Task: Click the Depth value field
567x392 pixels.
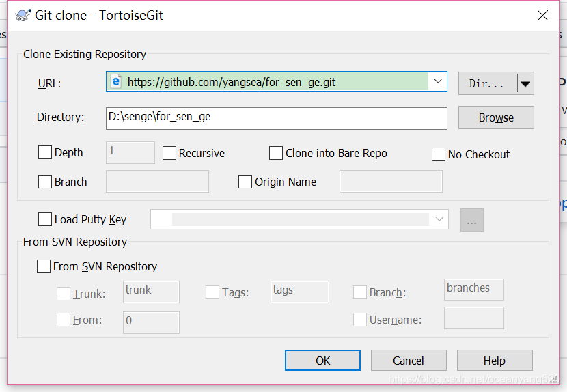Action: (x=130, y=152)
